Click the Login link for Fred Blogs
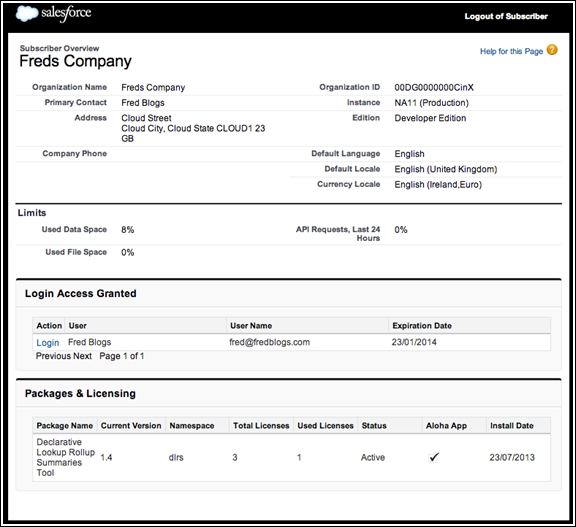Image resolution: width=576 pixels, height=527 pixels. click(48, 343)
